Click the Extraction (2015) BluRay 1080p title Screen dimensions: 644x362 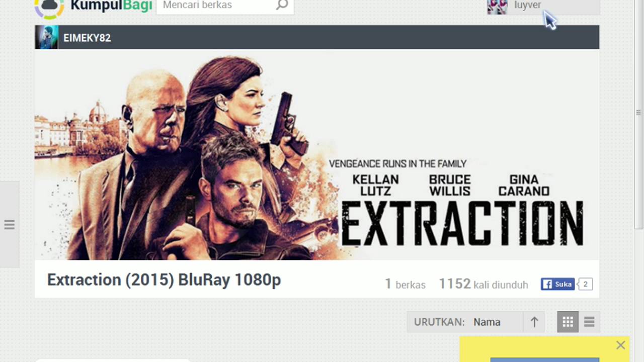click(164, 280)
